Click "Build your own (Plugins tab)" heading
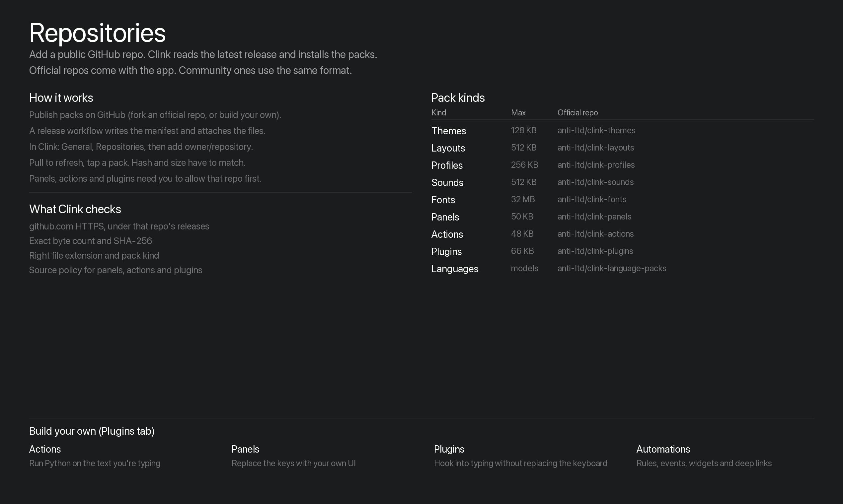The height and width of the screenshot is (504, 843). (92, 431)
